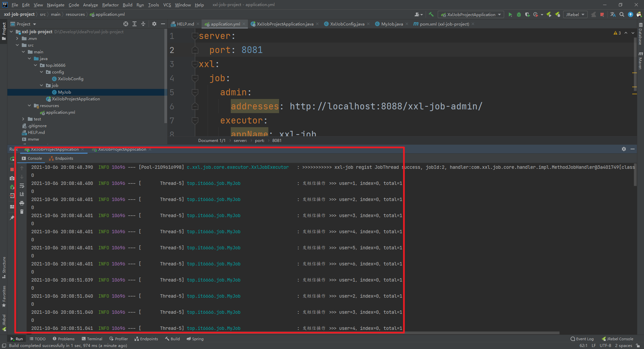Run with Coverage shield icon
This screenshot has width=644, height=349.
click(x=527, y=14)
